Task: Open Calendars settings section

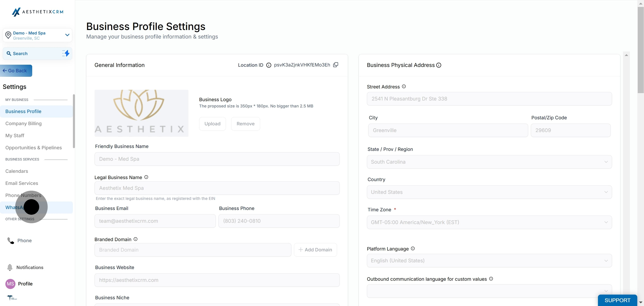Action: click(17, 171)
